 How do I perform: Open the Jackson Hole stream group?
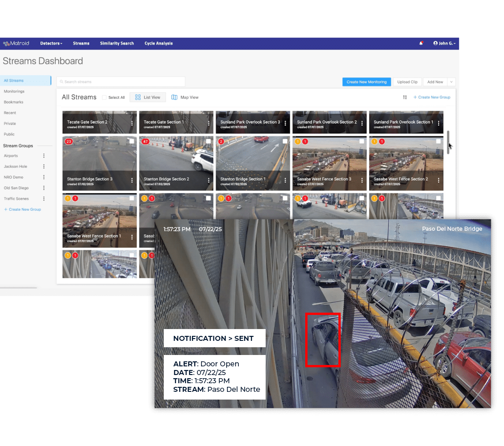tap(15, 166)
